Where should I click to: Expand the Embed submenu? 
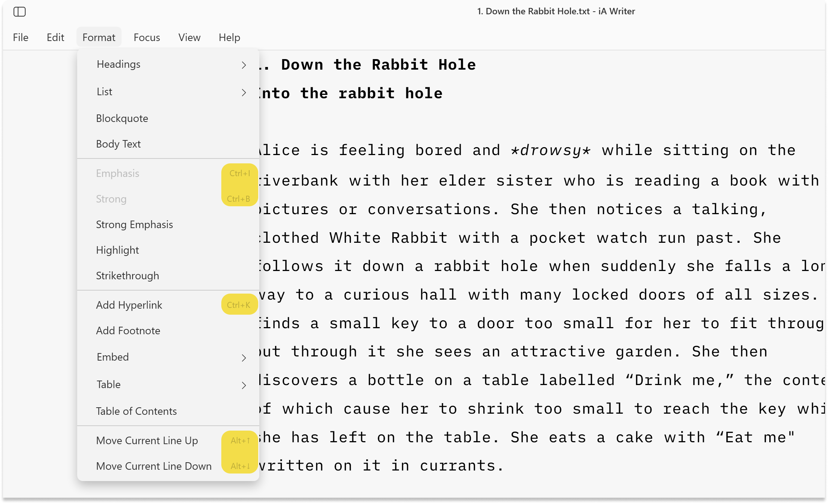click(171, 357)
